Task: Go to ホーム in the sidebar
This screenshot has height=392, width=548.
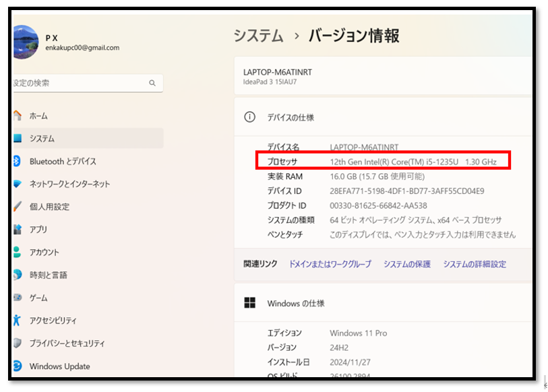Action: [88, 116]
